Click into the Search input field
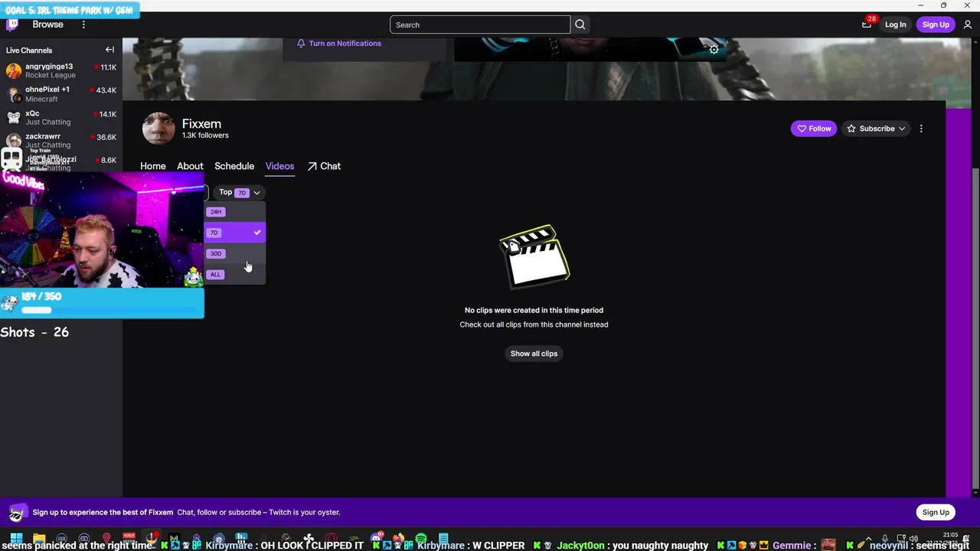 pyautogui.click(x=480, y=24)
